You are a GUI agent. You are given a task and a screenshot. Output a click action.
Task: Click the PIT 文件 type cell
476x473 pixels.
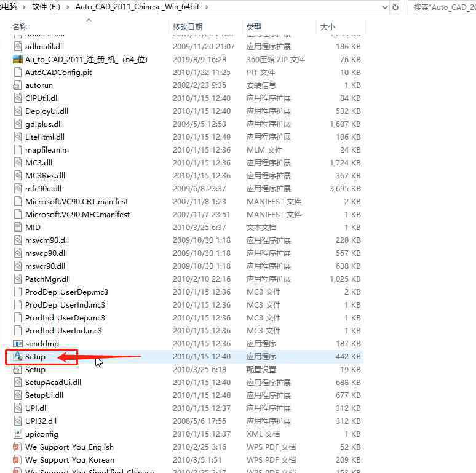(261, 72)
